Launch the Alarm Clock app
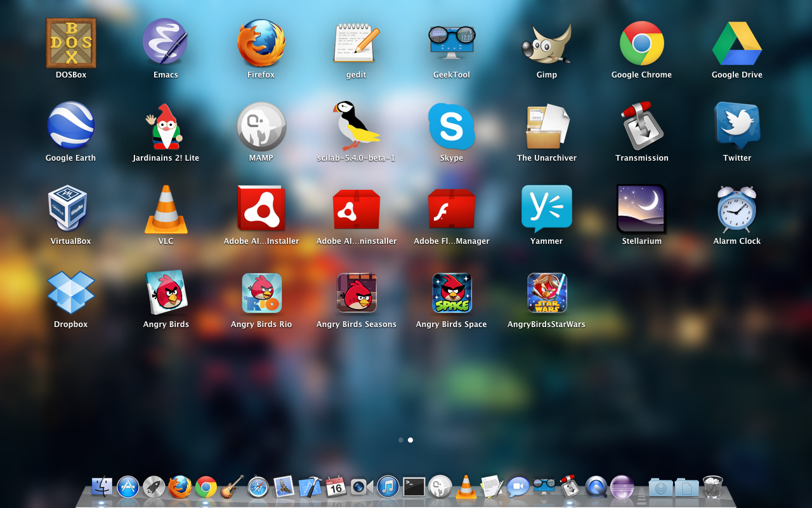The height and width of the screenshot is (508, 812). click(x=737, y=209)
